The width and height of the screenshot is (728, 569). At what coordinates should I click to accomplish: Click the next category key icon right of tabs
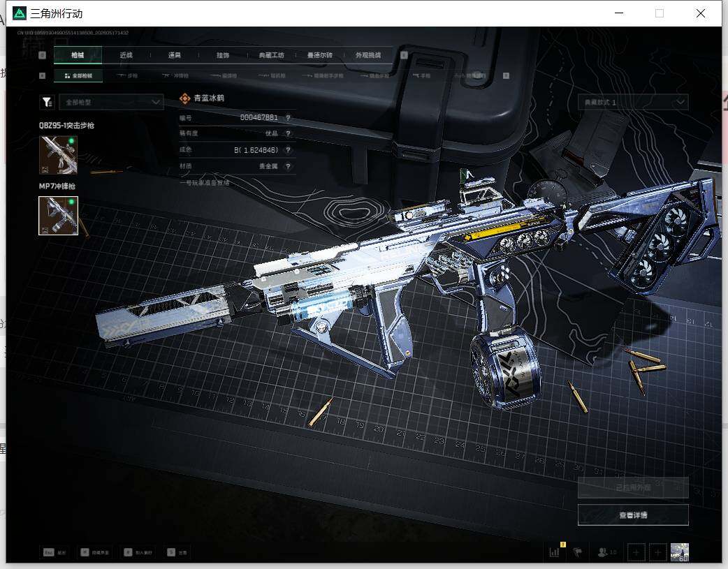coord(404,55)
